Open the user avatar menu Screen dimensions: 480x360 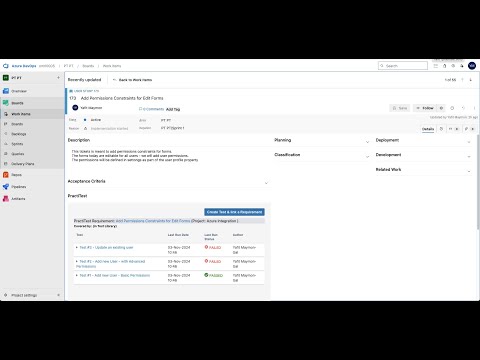(472, 66)
